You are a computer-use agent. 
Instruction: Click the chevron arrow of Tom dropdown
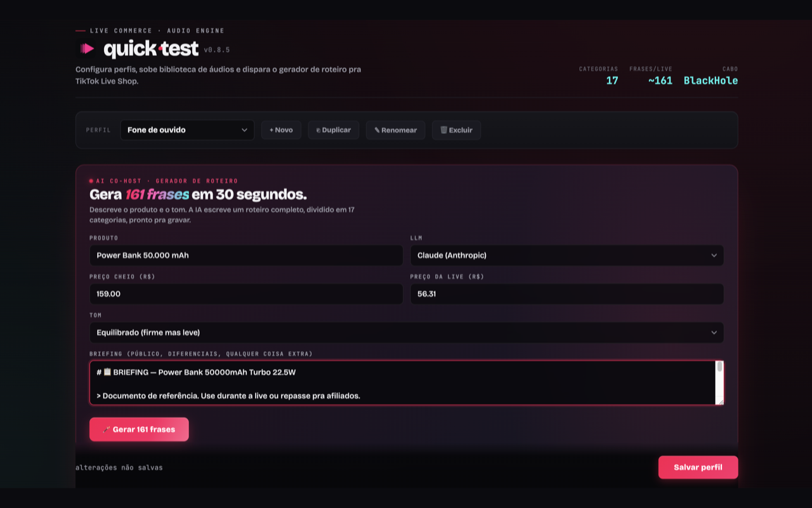pyautogui.click(x=714, y=333)
